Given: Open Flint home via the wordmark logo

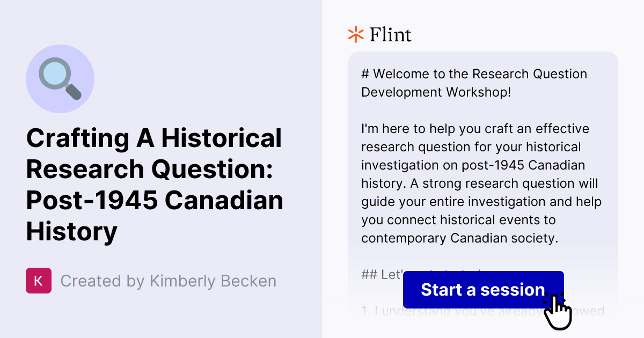Looking at the screenshot, I should [x=390, y=34].
